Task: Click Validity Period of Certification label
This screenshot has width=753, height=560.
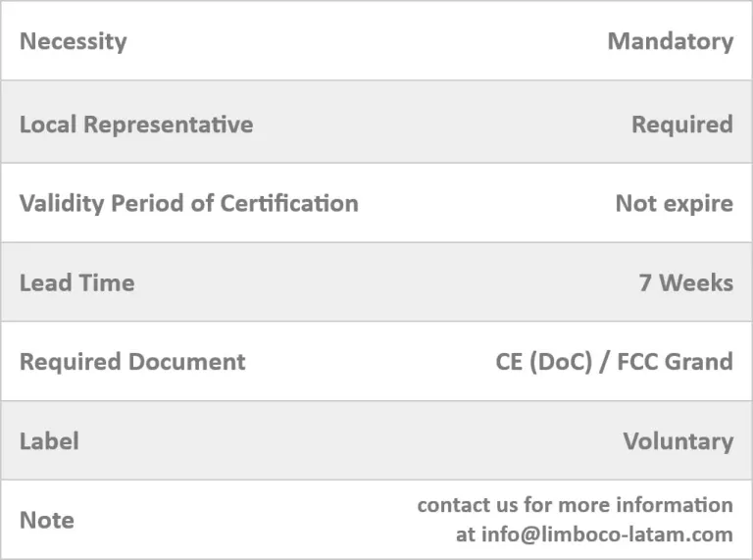Action: [188, 204]
